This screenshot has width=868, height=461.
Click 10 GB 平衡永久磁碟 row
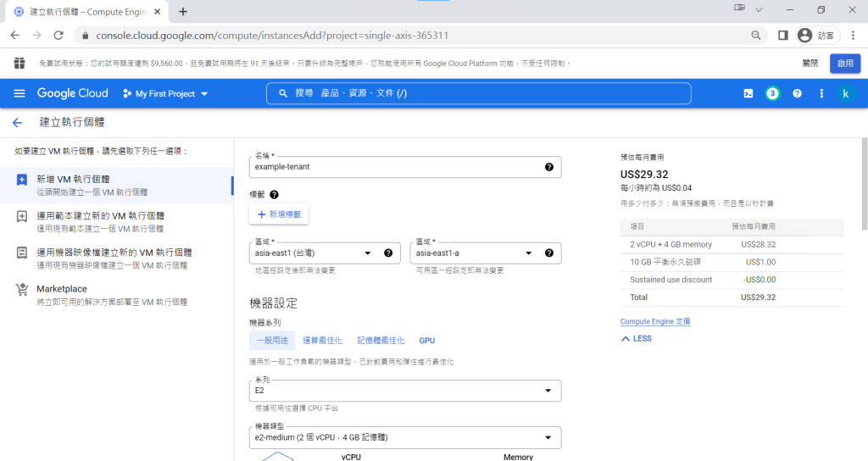[732, 263]
